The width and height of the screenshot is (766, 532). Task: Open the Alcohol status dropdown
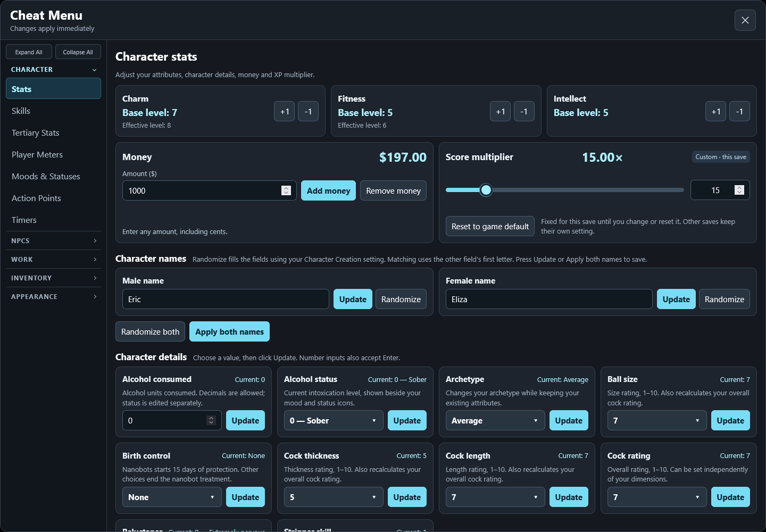[334, 420]
